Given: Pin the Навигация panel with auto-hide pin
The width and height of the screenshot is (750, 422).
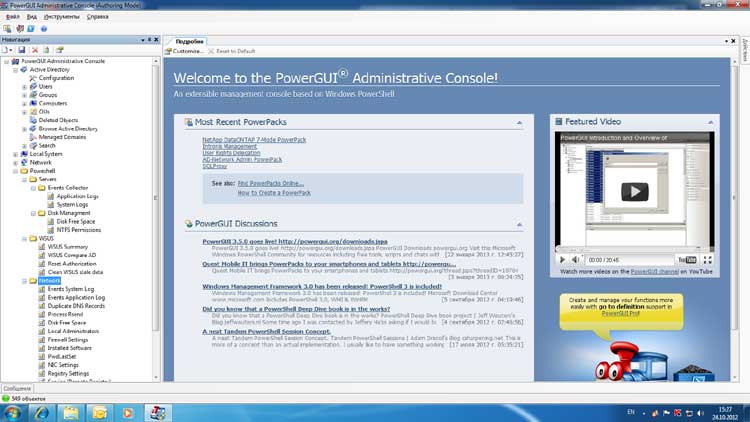Looking at the screenshot, I should [x=149, y=40].
